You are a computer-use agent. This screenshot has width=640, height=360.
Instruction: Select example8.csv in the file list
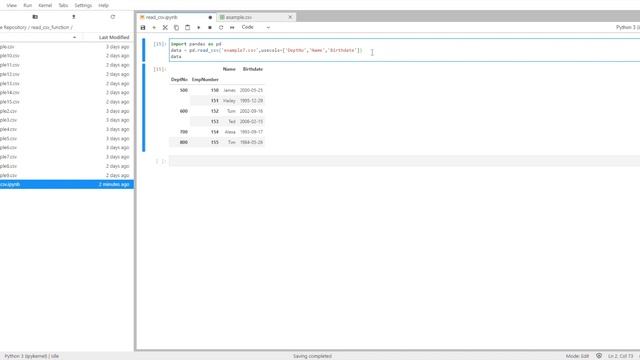[x=67, y=166]
